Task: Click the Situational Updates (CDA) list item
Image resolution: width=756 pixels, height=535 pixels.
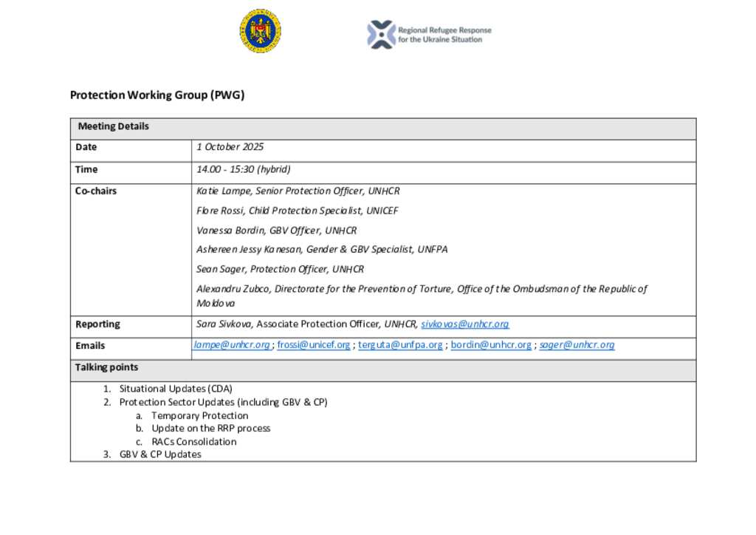Action: [176, 388]
